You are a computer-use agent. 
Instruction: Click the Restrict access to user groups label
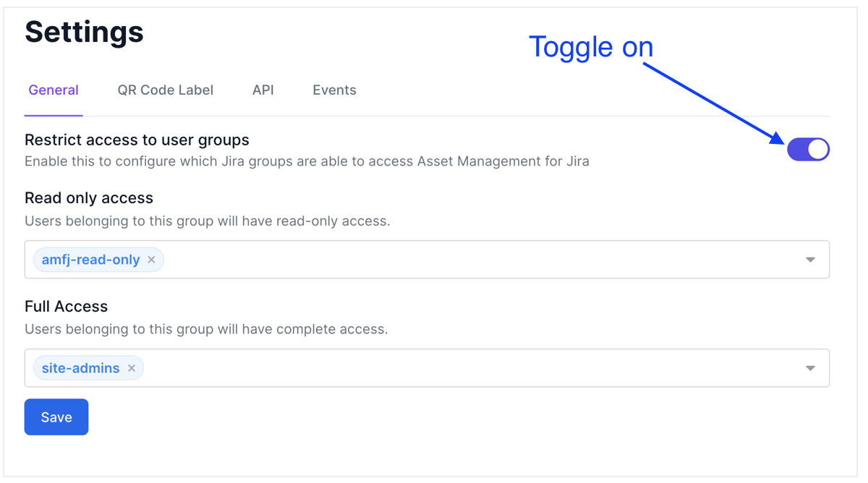click(x=137, y=140)
